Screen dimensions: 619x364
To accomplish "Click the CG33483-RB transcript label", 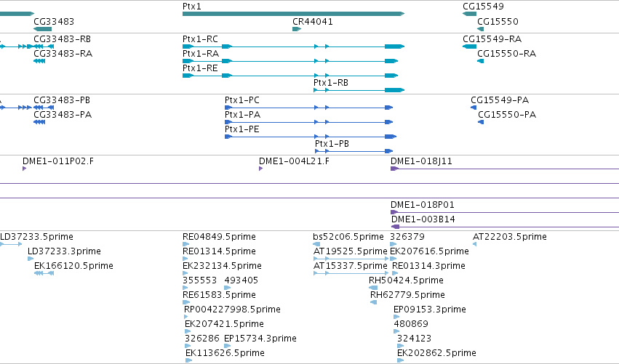I will [62, 39].
